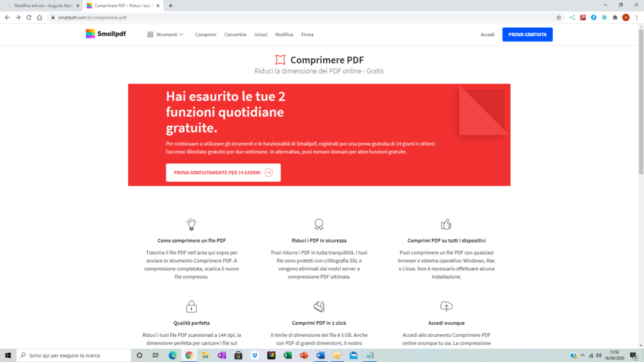Launch OneNote from the taskbar

[x=222, y=356]
